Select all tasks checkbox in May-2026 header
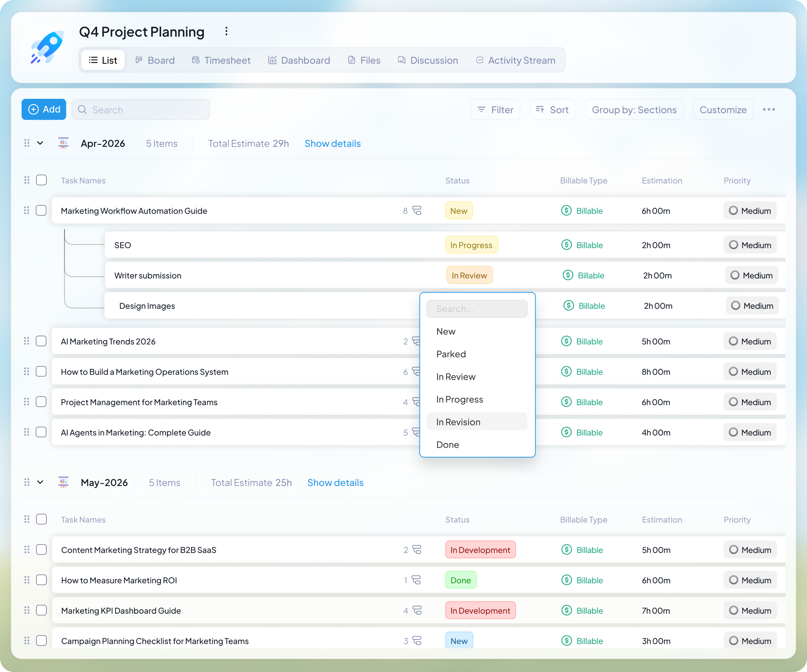The image size is (807, 672). tap(42, 519)
